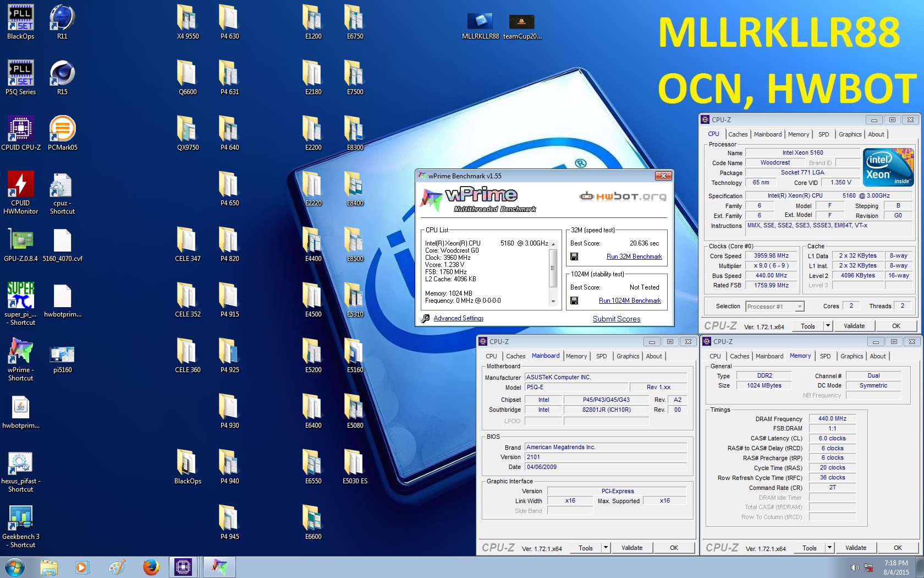The width and height of the screenshot is (924, 578).
Task: Open the BlackOps PLL SET desktop icon
Action: [20, 18]
